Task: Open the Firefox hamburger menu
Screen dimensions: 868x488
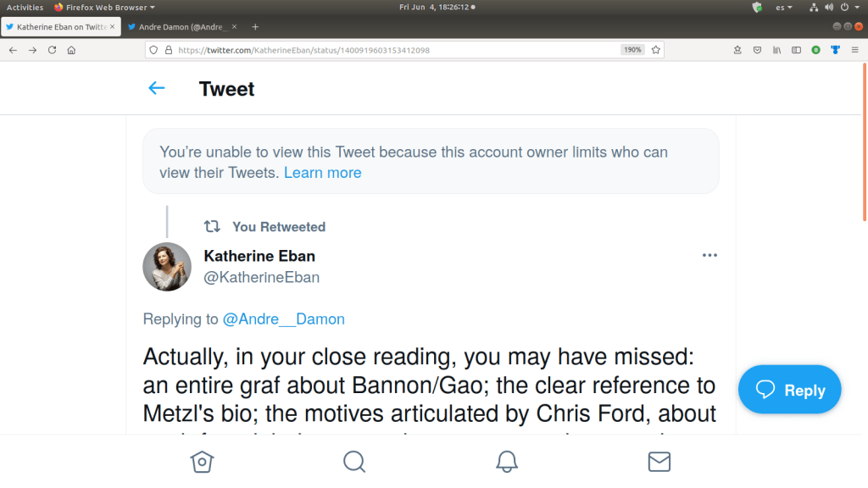Action: 854,50
